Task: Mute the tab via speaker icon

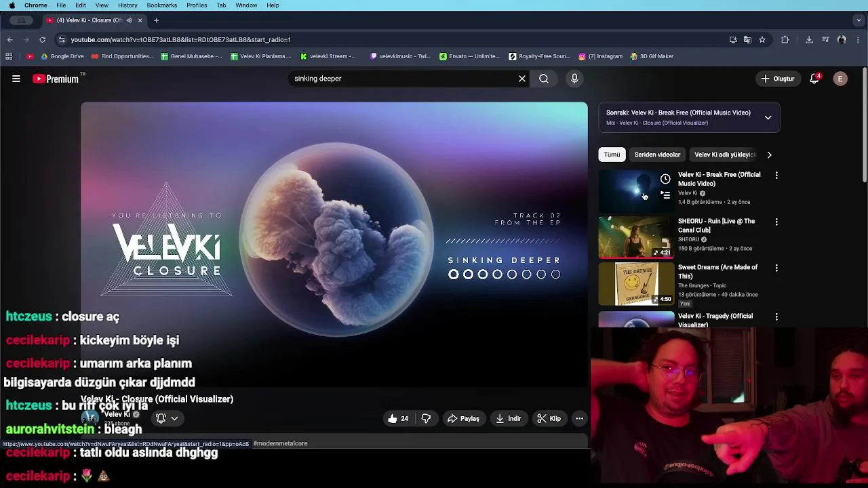Action: coord(129,20)
